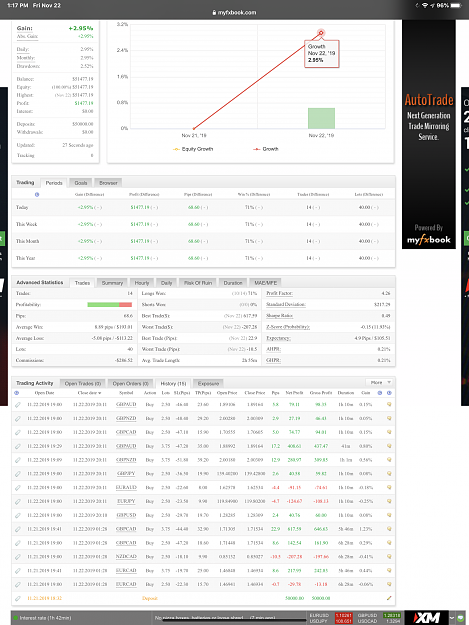The width and height of the screenshot is (469, 625).
Task: Click the Abs. Gain label link
Action: tap(27, 36)
